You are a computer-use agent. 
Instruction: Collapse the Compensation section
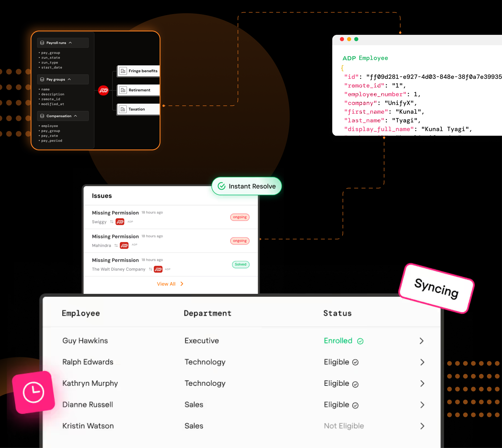(76, 116)
